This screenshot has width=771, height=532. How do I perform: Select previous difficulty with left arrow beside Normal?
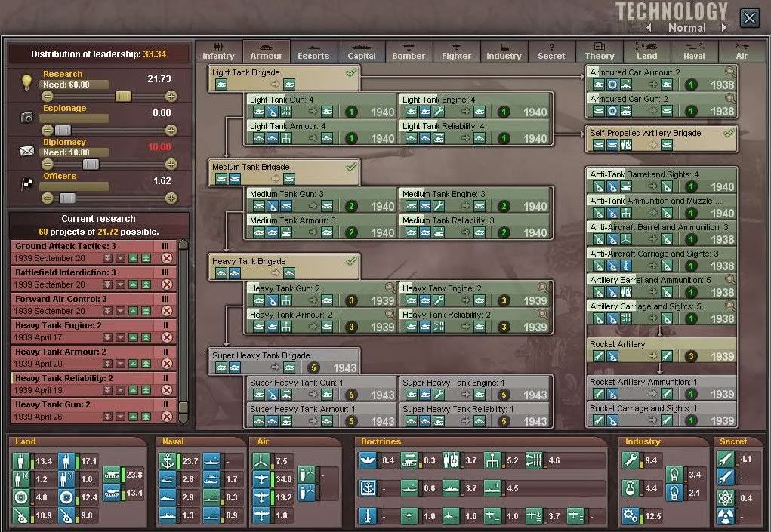click(649, 28)
